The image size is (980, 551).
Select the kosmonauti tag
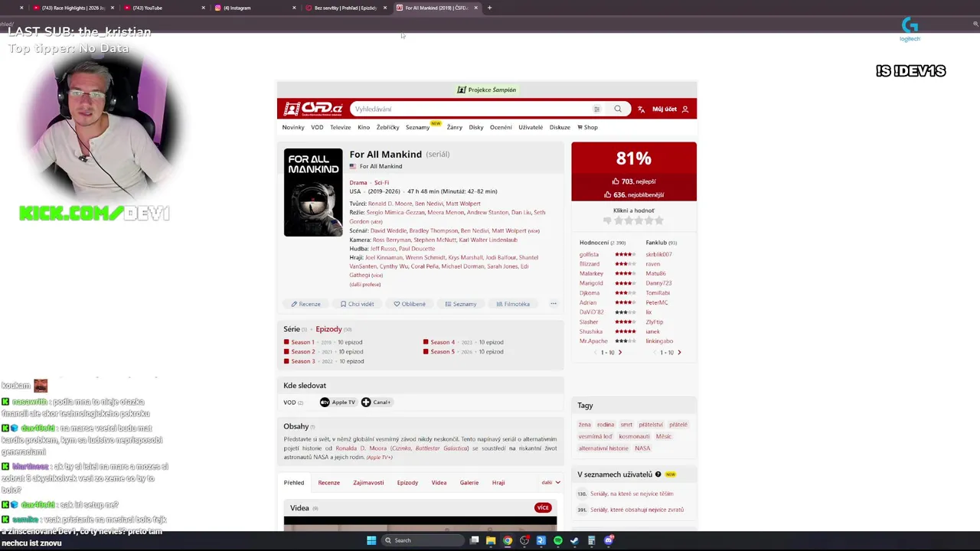click(634, 436)
